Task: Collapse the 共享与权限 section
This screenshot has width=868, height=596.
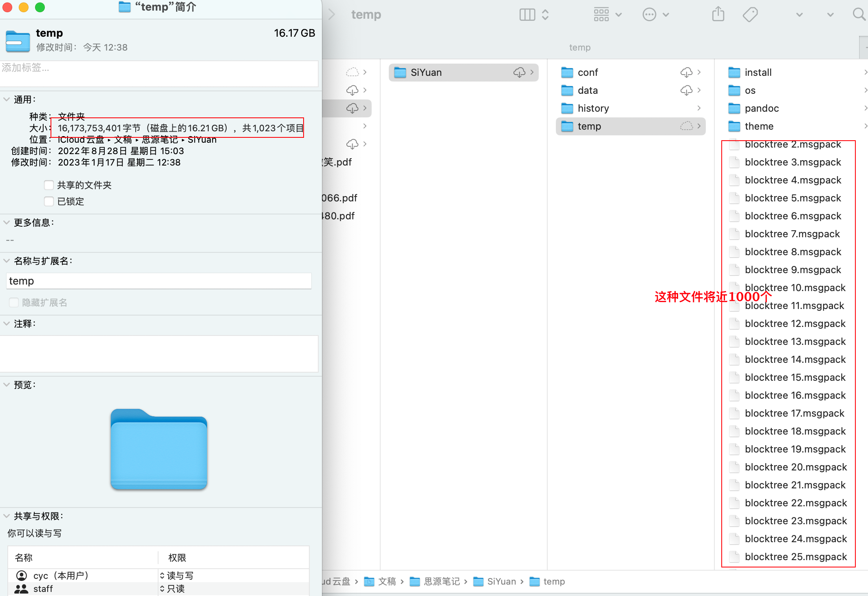Action: tap(7, 516)
